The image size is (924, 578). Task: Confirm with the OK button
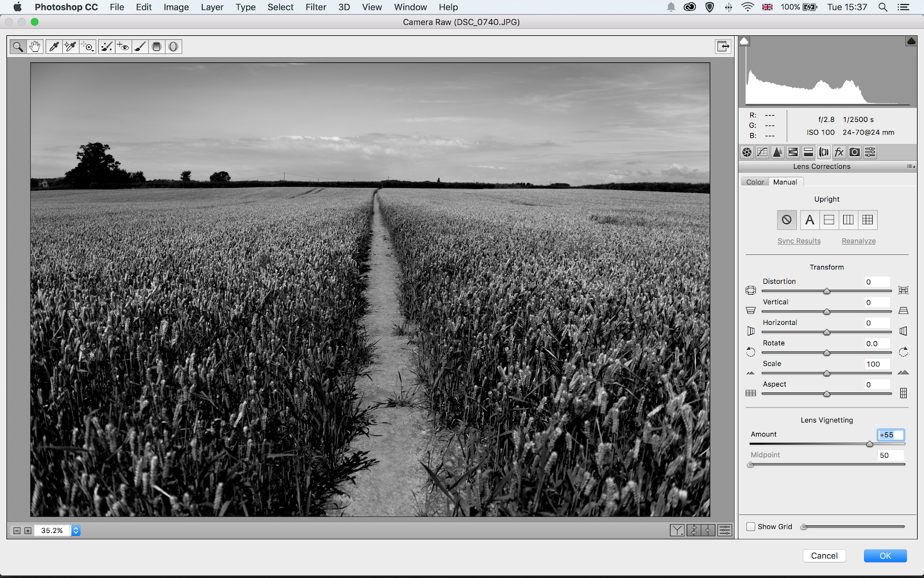(x=885, y=555)
